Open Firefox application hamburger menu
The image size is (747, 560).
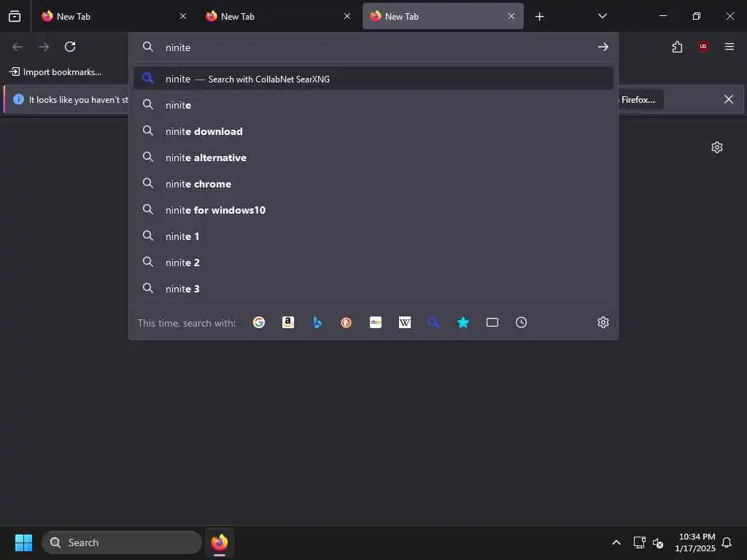click(729, 47)
